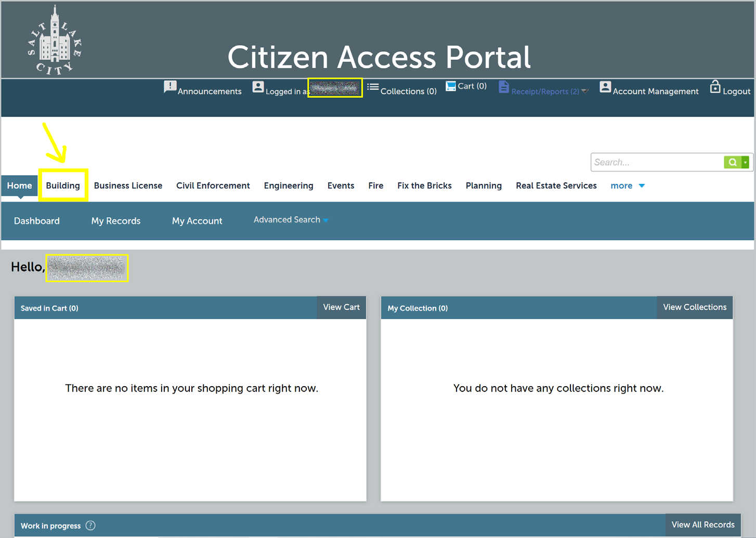The height and width of the screenshot is (538, 756).
Task: Click the Collections list icon
Action: click(x=373, y=87)
